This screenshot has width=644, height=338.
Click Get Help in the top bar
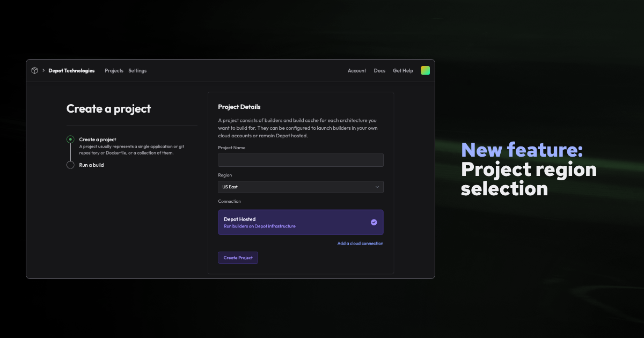point(402,70)
